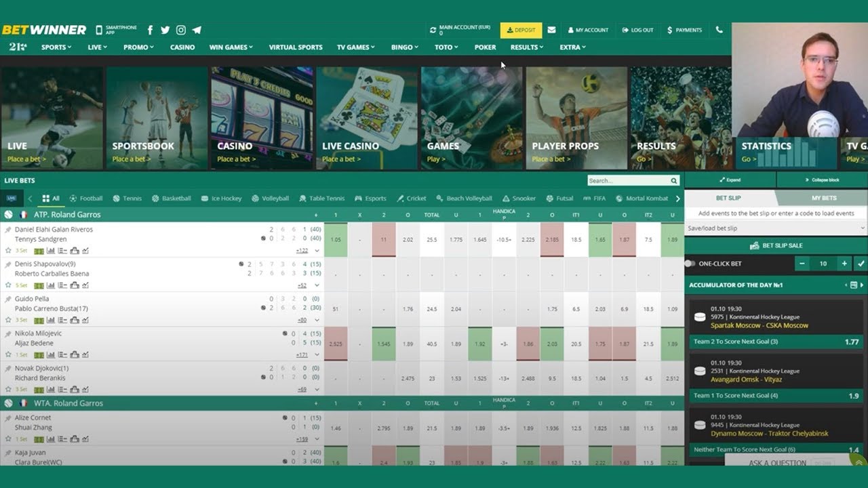Click live monitor icon left of sport filters

(12, 199)
